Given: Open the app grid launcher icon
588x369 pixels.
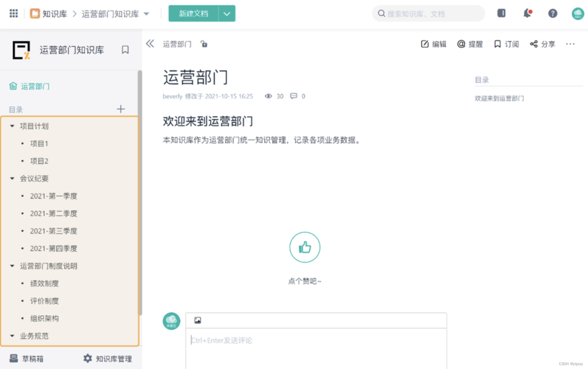Looking at the screenshot, I should pyautogui.click(x=14, y=13).
